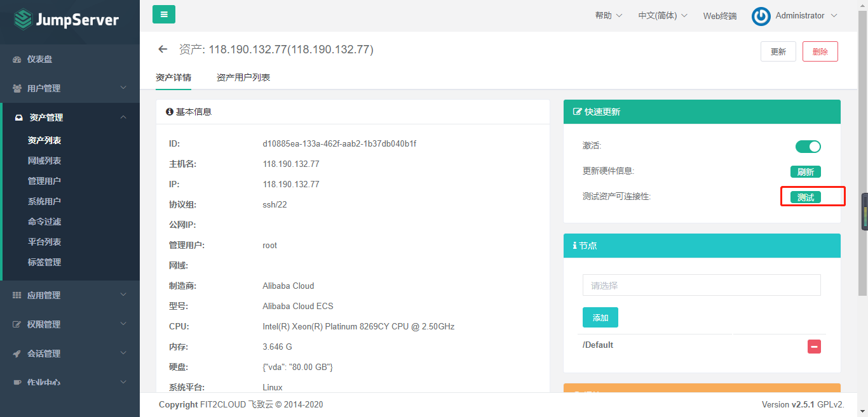Click the Administrator avatar power icon

(x=761, y=16)
